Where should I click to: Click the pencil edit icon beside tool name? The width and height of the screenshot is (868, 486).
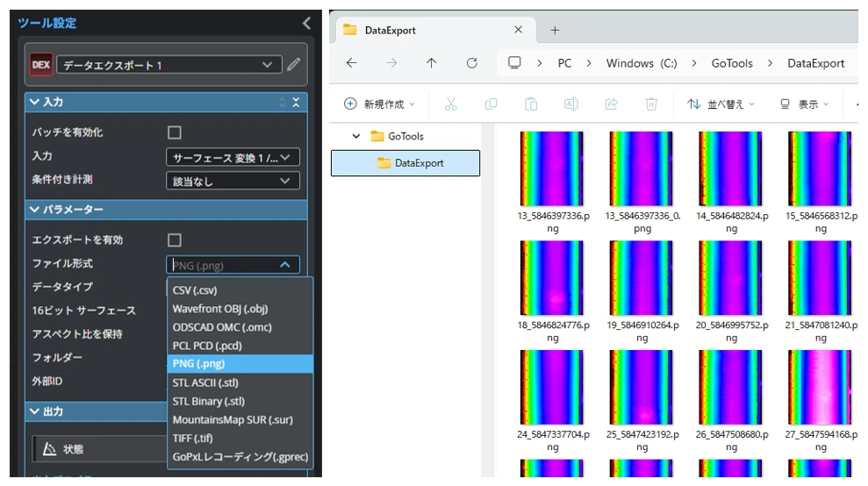(x=294, y=65)
